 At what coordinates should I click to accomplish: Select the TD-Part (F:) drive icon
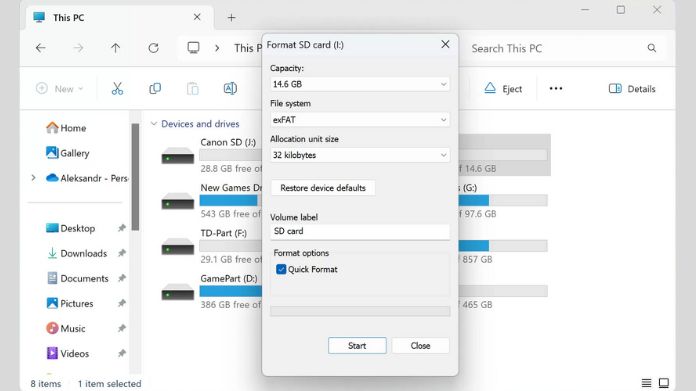(x=178, y=247)
